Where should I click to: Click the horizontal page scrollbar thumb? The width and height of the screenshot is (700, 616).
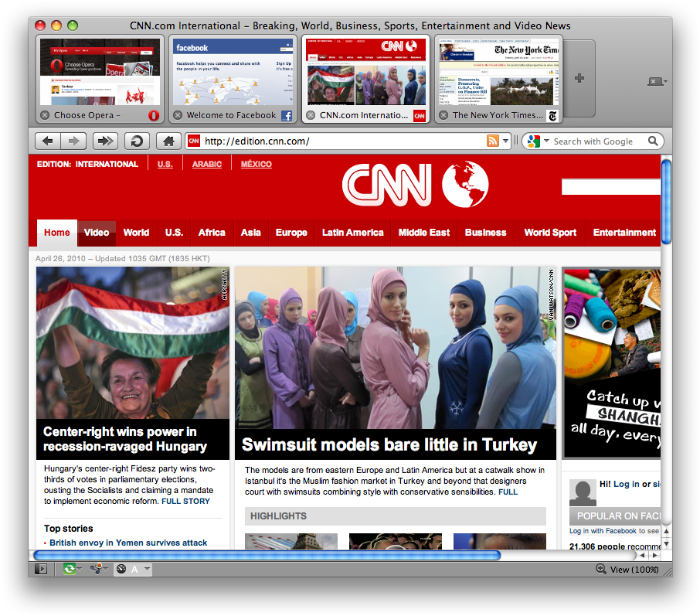click(267, 555)
